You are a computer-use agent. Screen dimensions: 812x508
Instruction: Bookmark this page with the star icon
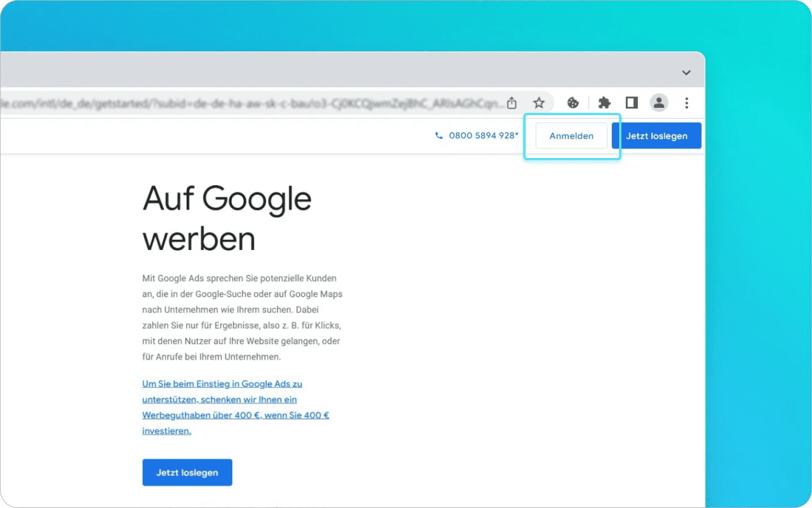point(539,103)
